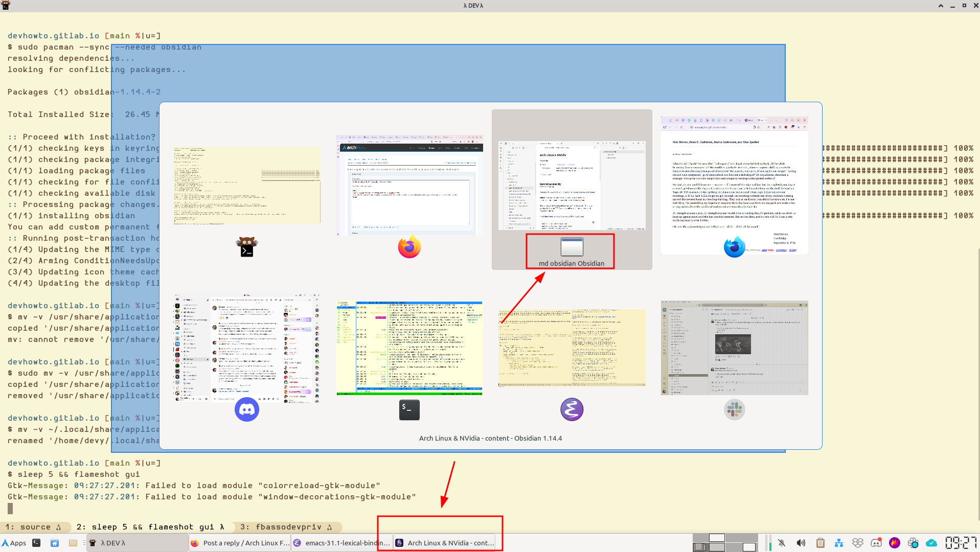Image resolution: width=980 pixels, height=552 pixels.
Task: Open the Firefox Arch forum thumbnail preview
Action: [x=409, y=185]
